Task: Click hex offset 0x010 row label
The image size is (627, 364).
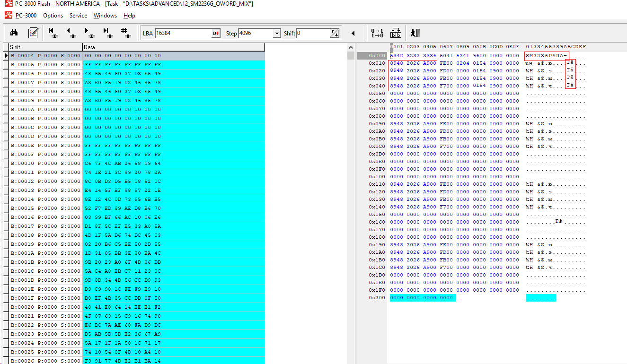Action: [377, 63]
